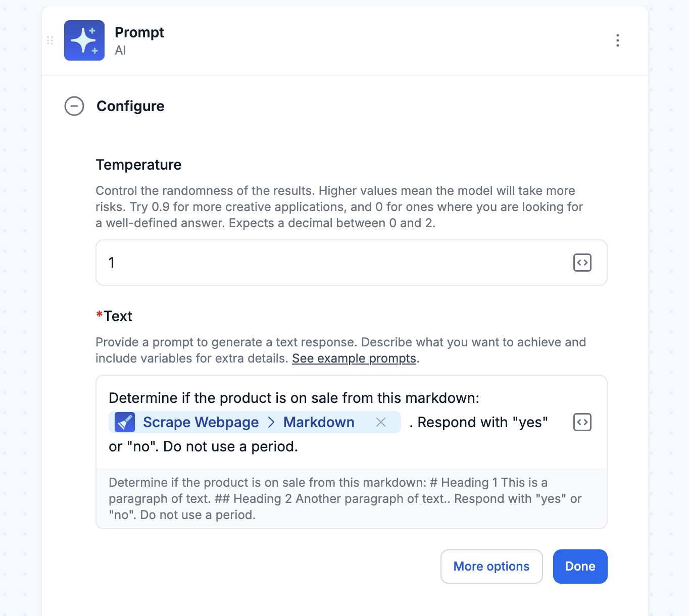Click the chevron between Scrape Webpage and Markdown
Screen dimensions: 689x616
pyautogui.click(x=271, y=422)
